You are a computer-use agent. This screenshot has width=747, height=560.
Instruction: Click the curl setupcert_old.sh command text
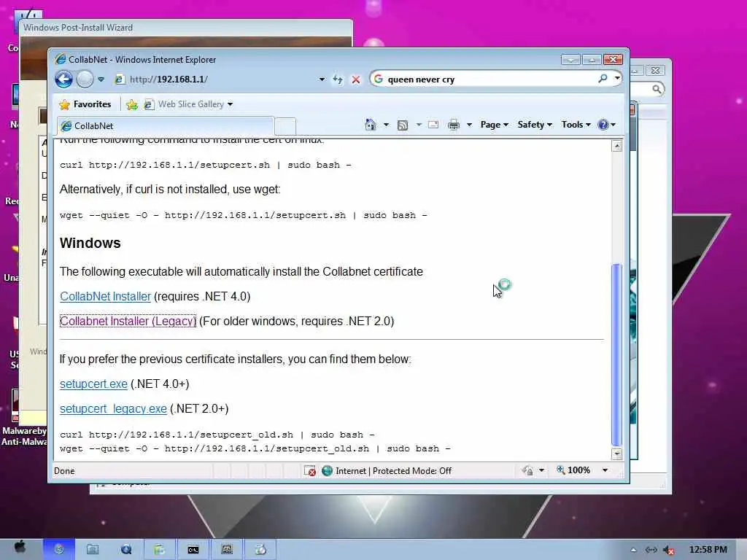click(x=217, y=435)
